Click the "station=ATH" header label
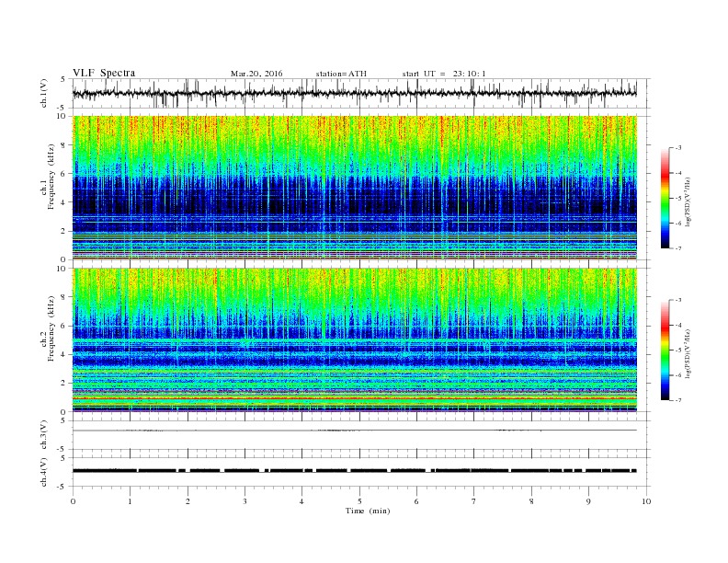 pyautogui.click(x=341, y=74)
